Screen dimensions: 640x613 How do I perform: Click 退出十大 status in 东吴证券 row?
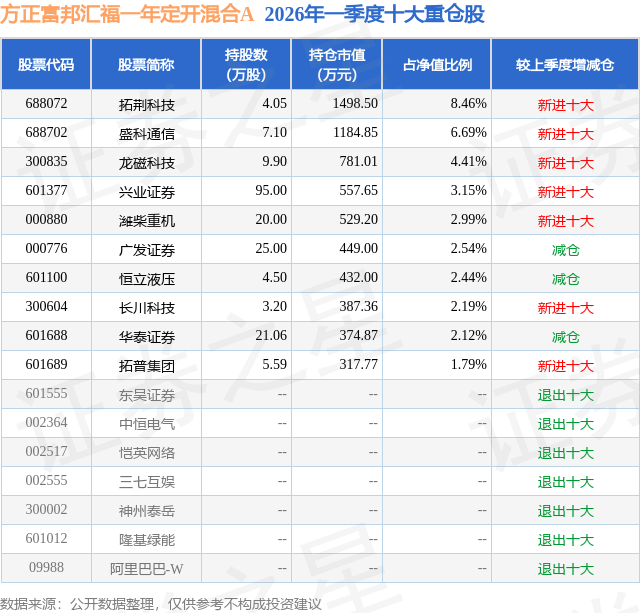pos(565,395)
